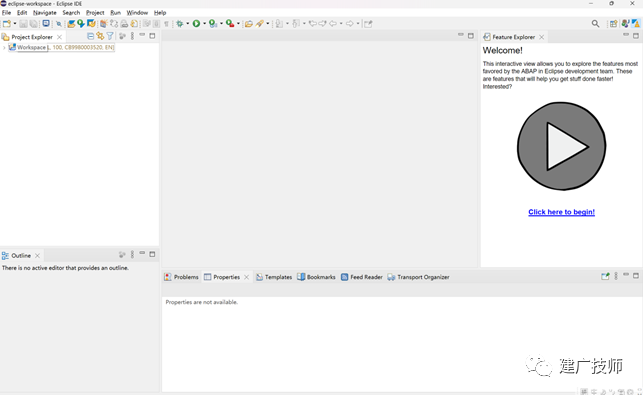Click the green Run button in toolbar
This screenshot has height=395, width=643.
196,24
